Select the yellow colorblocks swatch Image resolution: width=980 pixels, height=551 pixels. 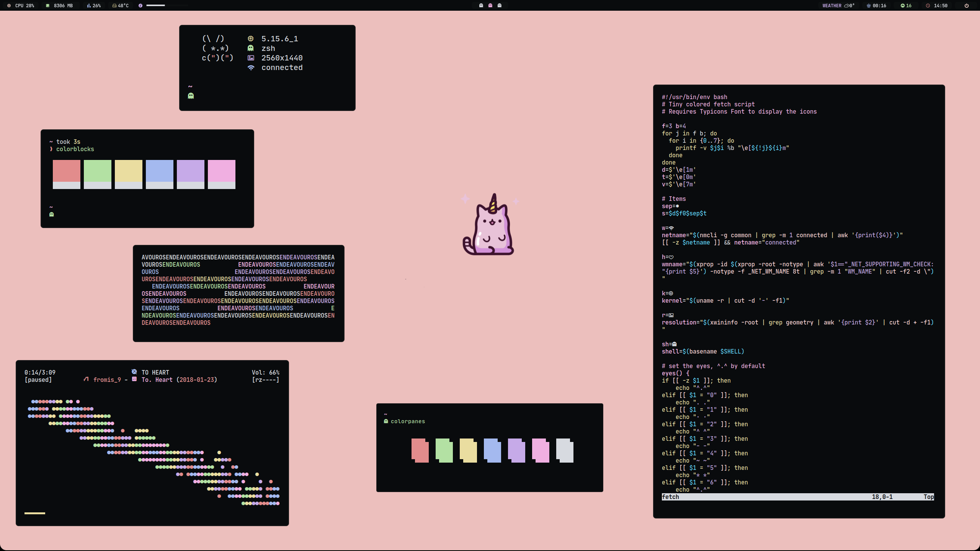click(129, 174)
